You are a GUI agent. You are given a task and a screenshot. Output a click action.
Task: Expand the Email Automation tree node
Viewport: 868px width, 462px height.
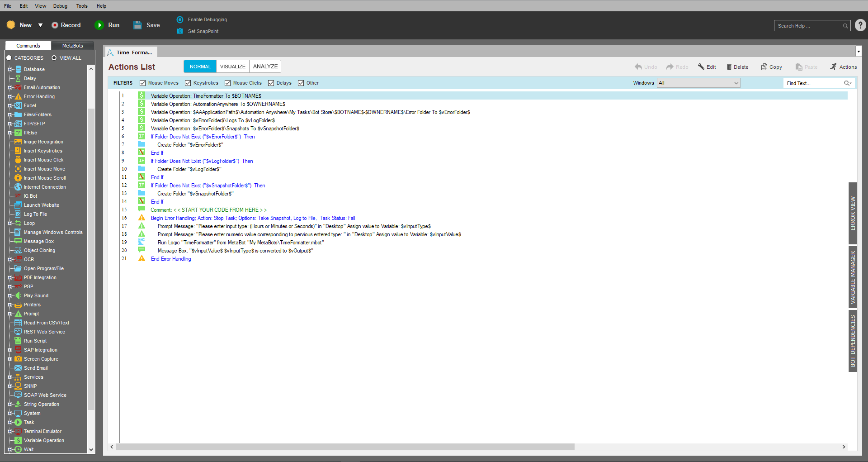coord(9,87)
